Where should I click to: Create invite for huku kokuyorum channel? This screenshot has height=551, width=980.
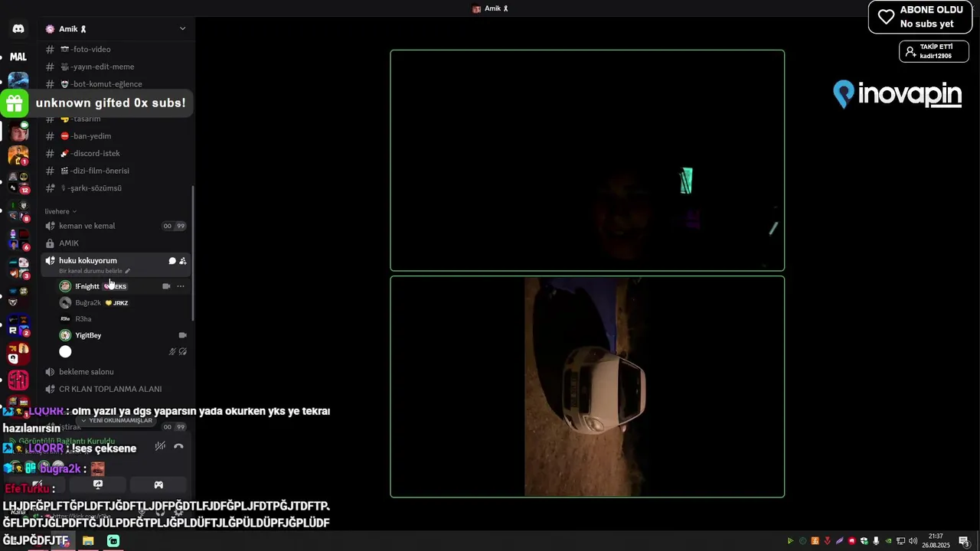coord(183,261)
